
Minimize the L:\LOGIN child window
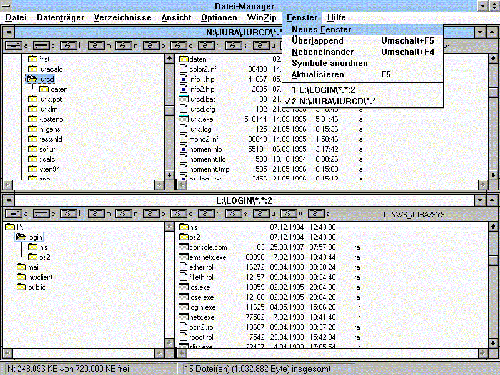[x=480, y=200]
